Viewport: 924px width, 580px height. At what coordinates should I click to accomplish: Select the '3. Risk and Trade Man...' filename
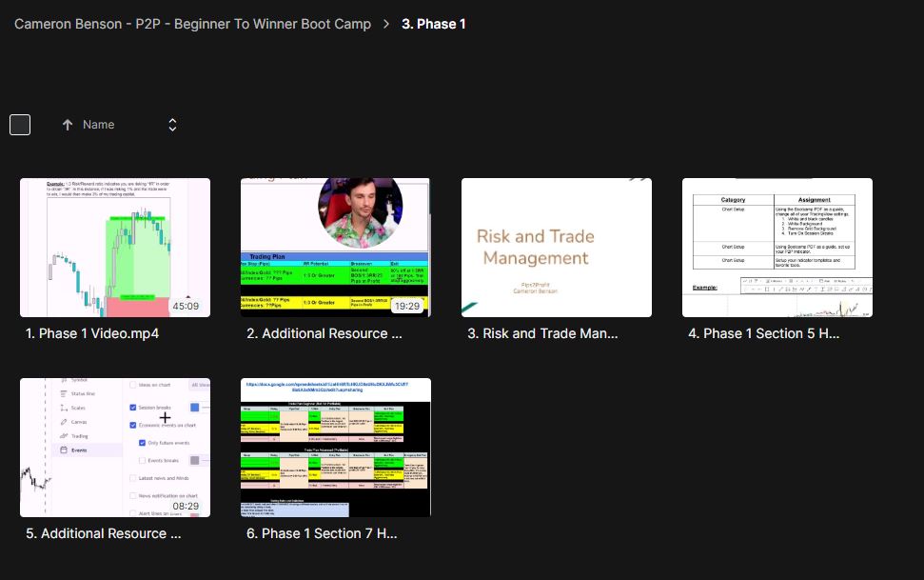pos(542,333)
